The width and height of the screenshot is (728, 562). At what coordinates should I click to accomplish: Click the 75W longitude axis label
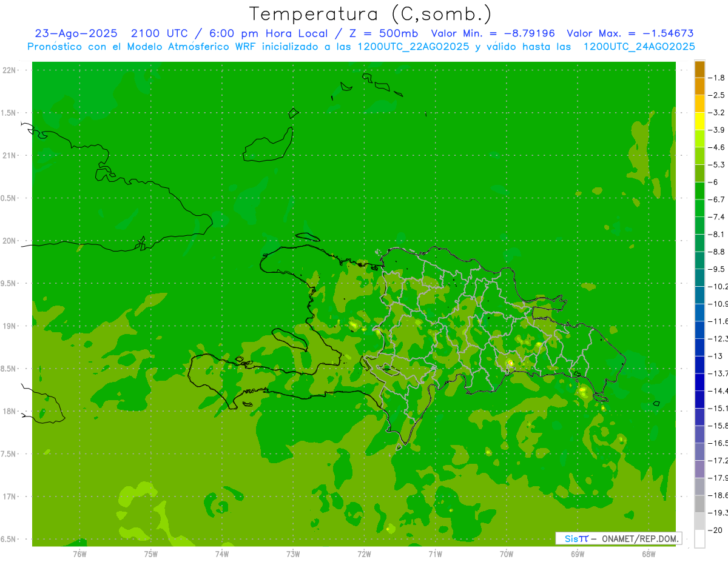click(150, 554)
